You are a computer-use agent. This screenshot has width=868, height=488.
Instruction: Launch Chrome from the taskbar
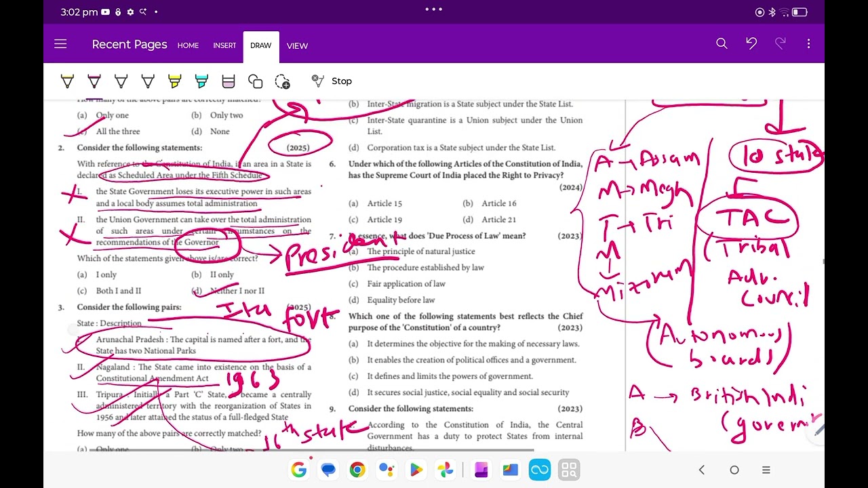[x=357, y=470]
